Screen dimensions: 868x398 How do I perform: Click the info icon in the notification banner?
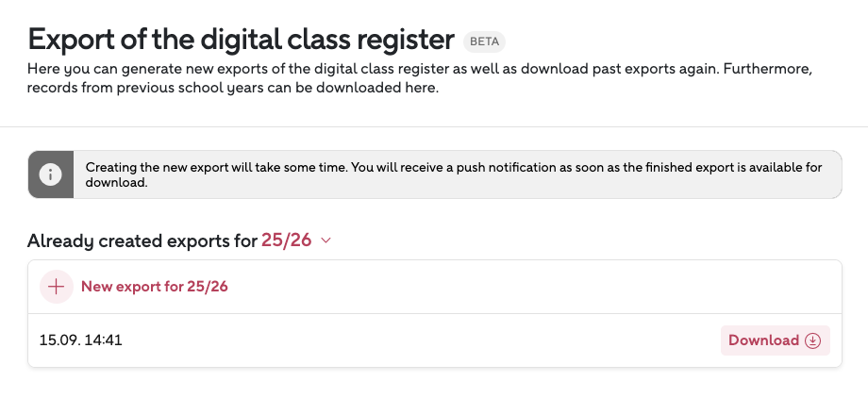click(x=49, y=174)
